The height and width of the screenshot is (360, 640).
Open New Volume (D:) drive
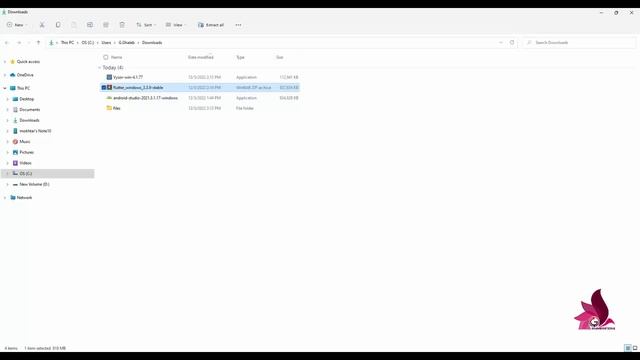click(34, 184)
